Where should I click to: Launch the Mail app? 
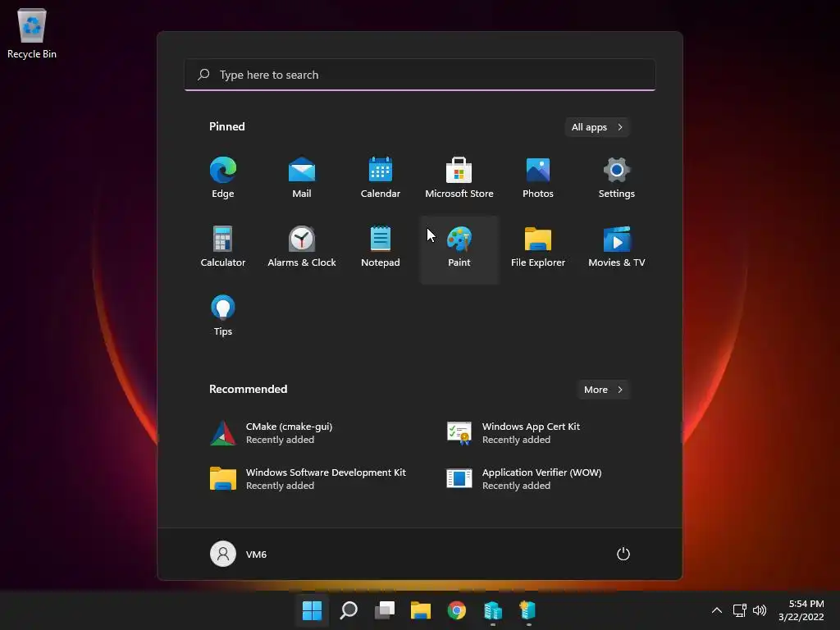pyautogui.click(x=302, y=178)
